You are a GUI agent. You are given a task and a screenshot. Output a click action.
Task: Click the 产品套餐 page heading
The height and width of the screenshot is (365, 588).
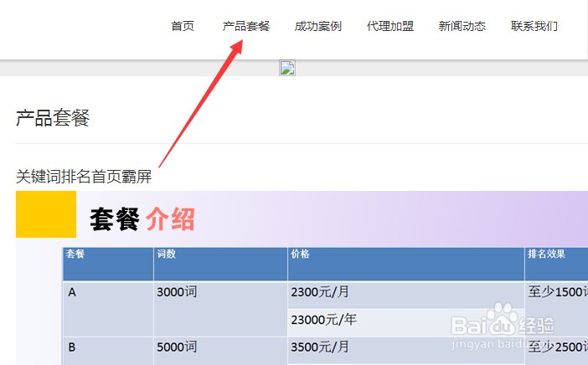point(53,118)
